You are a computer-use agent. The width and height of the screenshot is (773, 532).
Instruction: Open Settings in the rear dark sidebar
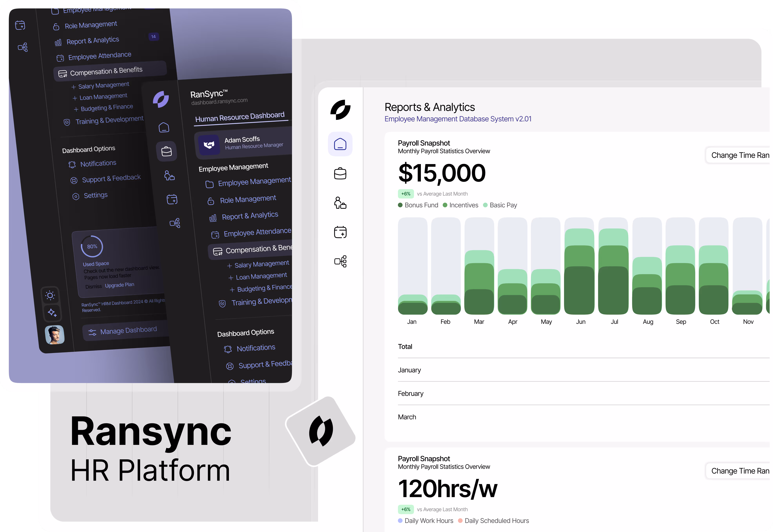[90, 196]
